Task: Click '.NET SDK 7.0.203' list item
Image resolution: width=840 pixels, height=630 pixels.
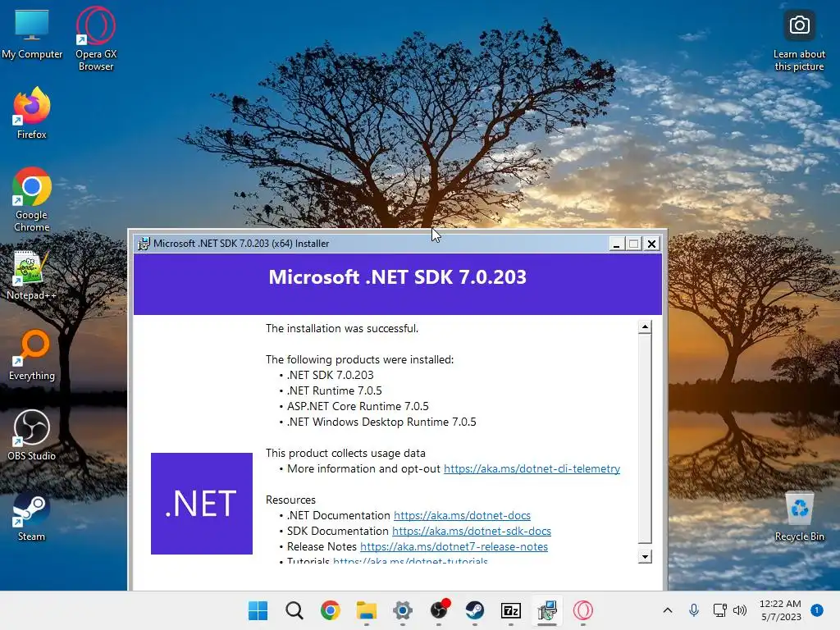Action: (330, 375)
